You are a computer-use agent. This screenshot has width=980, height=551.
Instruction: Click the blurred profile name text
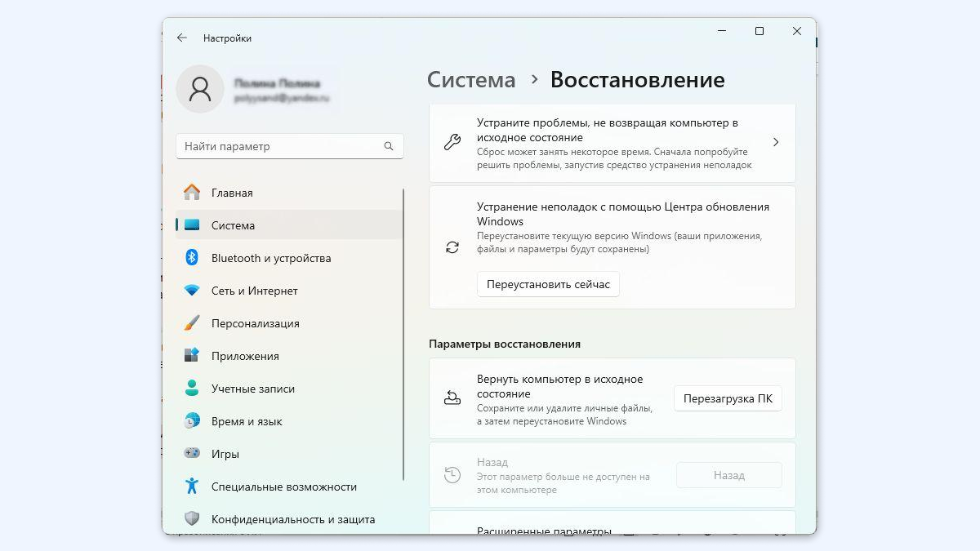(x=277, y=83)
